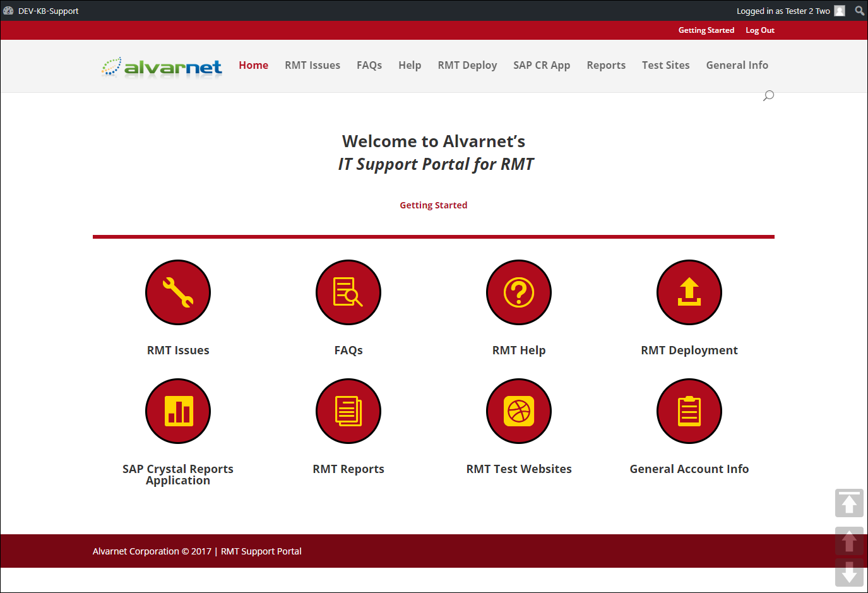Viewport: 868px width, 593px height.
Task: Click the RMT Test Websites label
Action: coord(519,469)
